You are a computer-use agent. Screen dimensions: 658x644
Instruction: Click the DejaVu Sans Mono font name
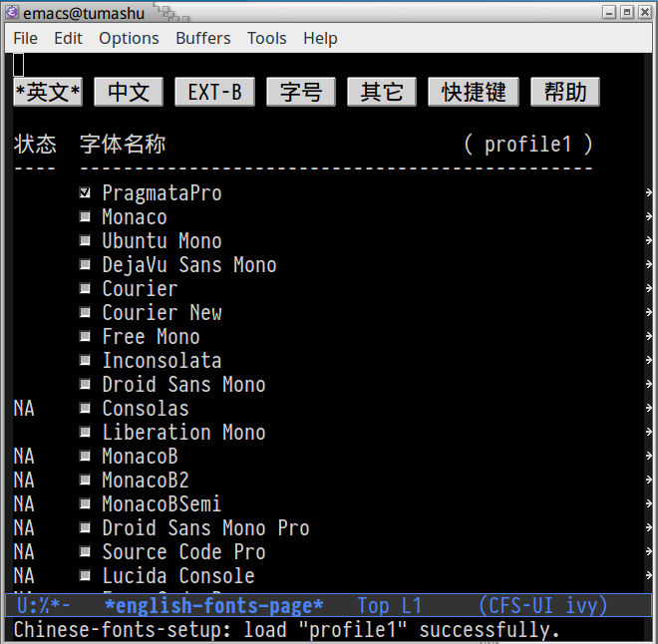pyautogui.click(x=189, y=265)
